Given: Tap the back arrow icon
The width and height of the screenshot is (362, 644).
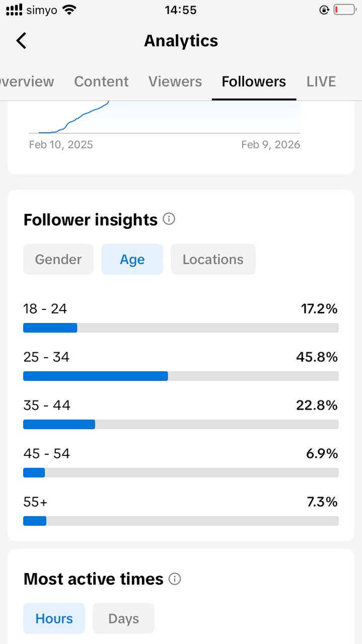Looking at the screenshot, I should [21, 41].
